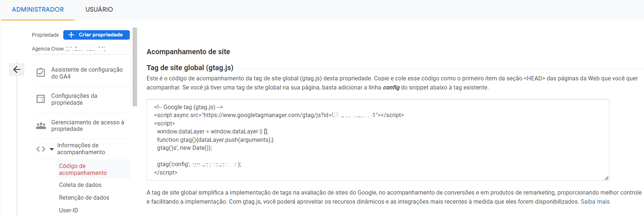
Task: Click the code box resize handle
Action: pos(606,178)
